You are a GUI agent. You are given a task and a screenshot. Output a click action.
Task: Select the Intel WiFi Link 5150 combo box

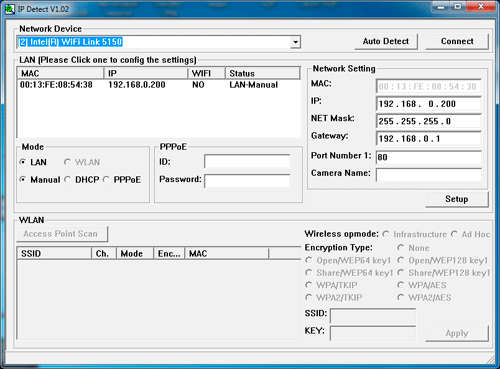coord(158,42)
